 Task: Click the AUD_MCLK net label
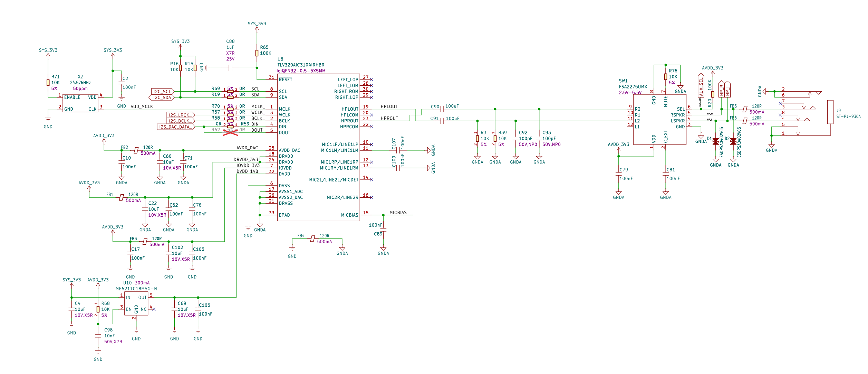[142, 106]
